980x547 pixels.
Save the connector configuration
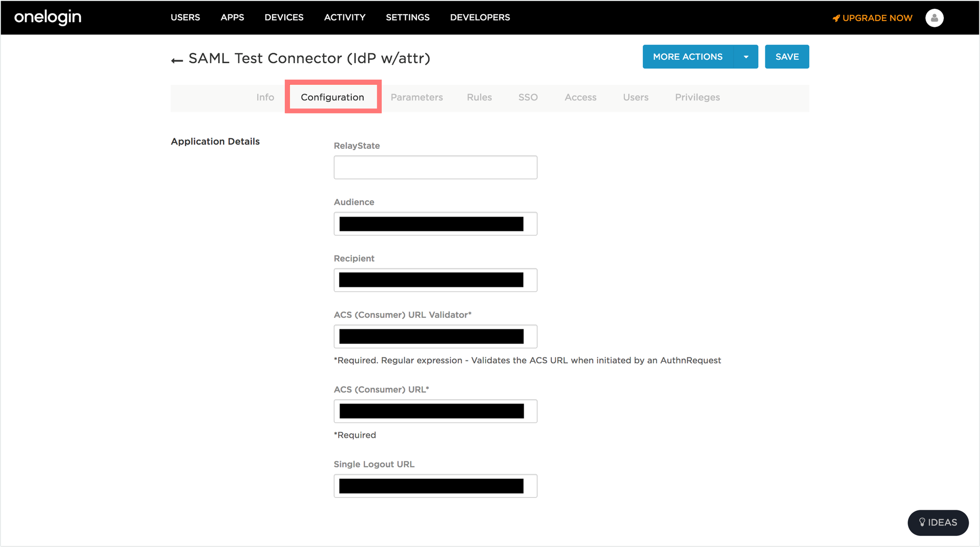pos(787,57)
